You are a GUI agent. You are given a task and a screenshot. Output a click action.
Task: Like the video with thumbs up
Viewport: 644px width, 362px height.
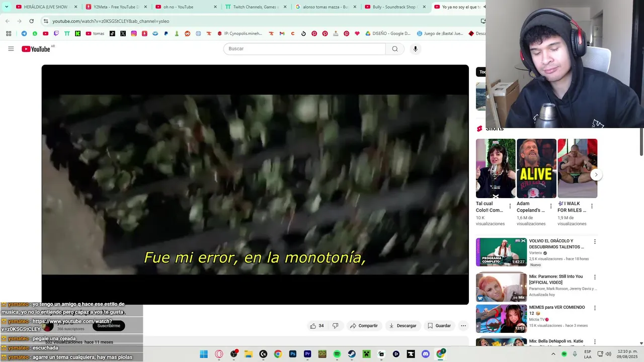coord(316,326)
